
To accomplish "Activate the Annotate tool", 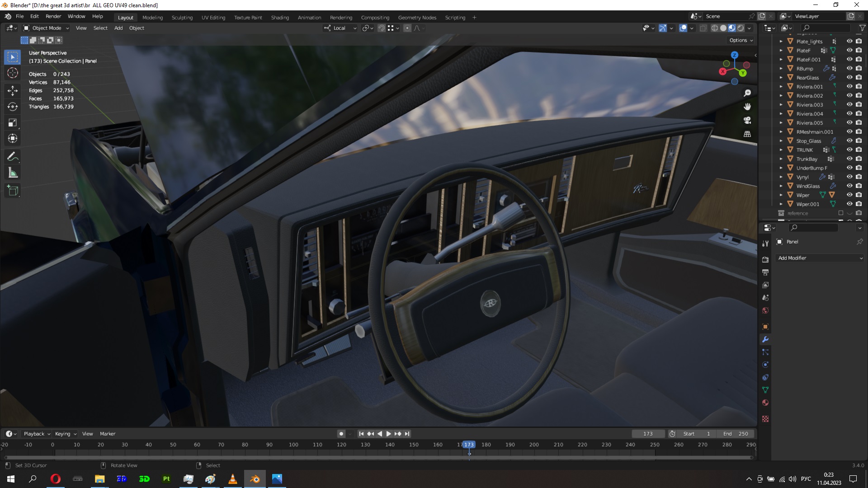I will point(13,157).
